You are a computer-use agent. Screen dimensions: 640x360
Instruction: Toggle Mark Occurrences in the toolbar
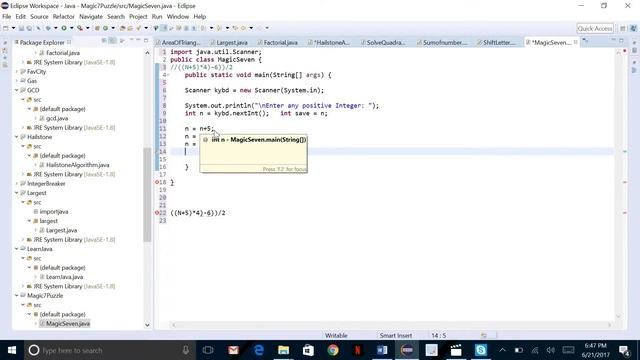(x=164, y=28)
